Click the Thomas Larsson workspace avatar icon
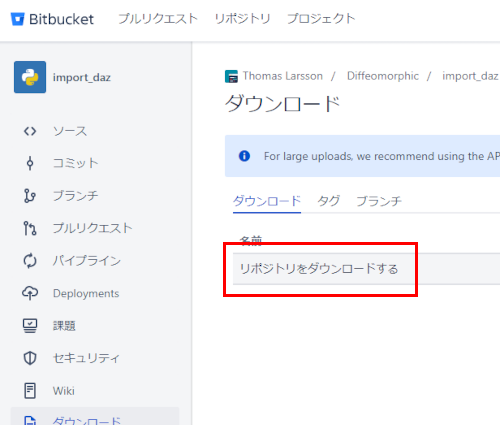Viewport: 500px width, 425px height. coord(231,76)
